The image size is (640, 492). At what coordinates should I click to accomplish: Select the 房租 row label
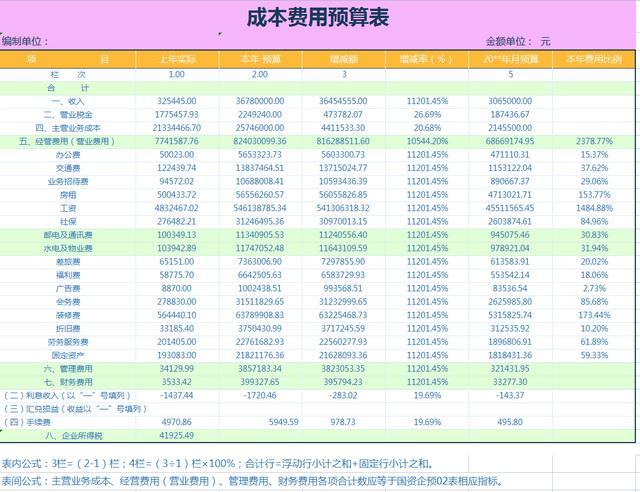tap(68, 195)
